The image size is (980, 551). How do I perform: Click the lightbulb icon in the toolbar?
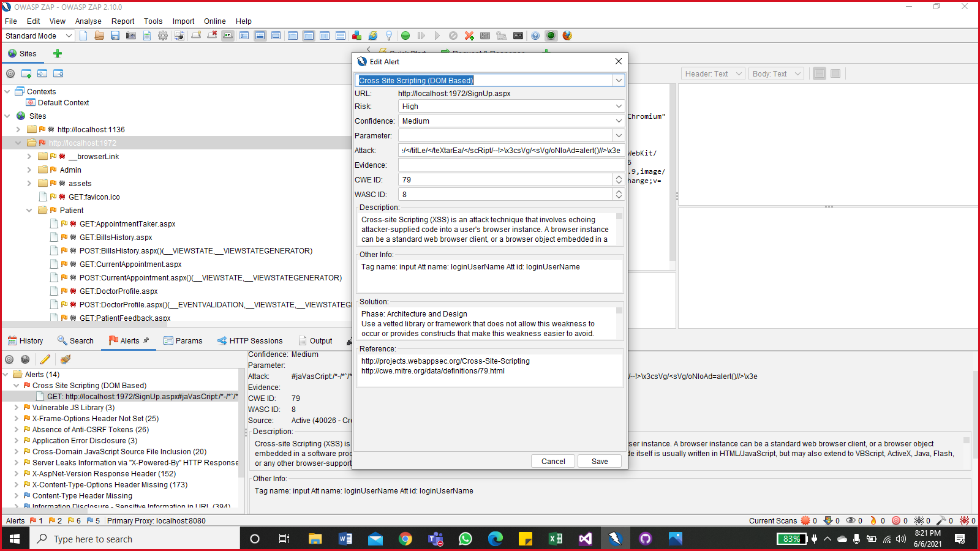388,36
